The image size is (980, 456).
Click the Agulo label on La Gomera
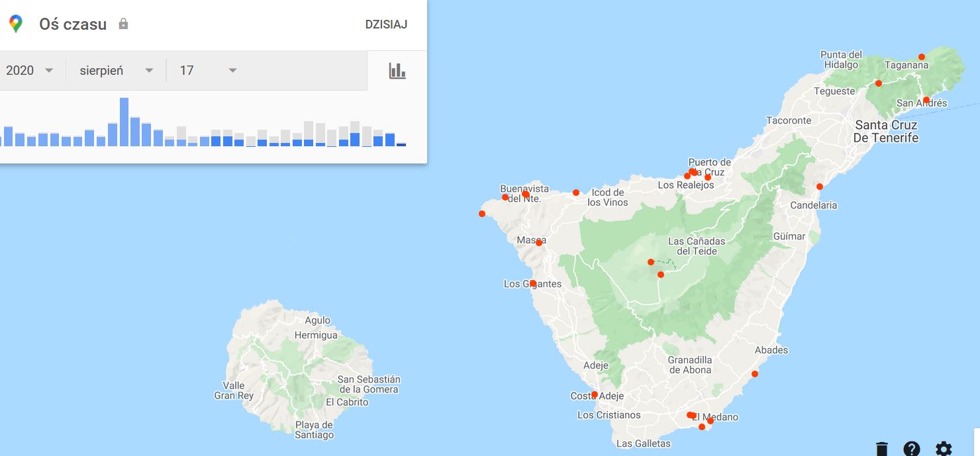317,320
